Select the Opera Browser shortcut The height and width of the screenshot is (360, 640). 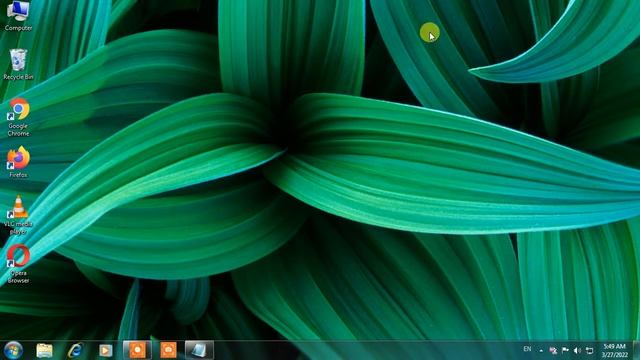(18, 264)
